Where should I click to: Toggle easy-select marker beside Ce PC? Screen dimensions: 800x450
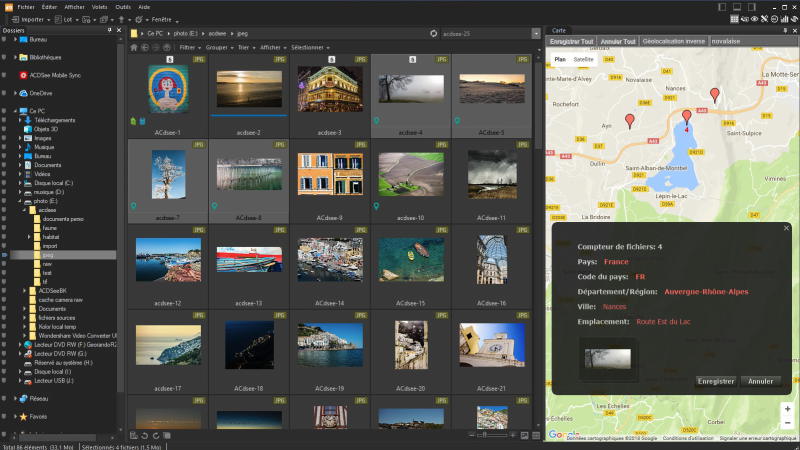pyautogui.click(x=4, y=111)
